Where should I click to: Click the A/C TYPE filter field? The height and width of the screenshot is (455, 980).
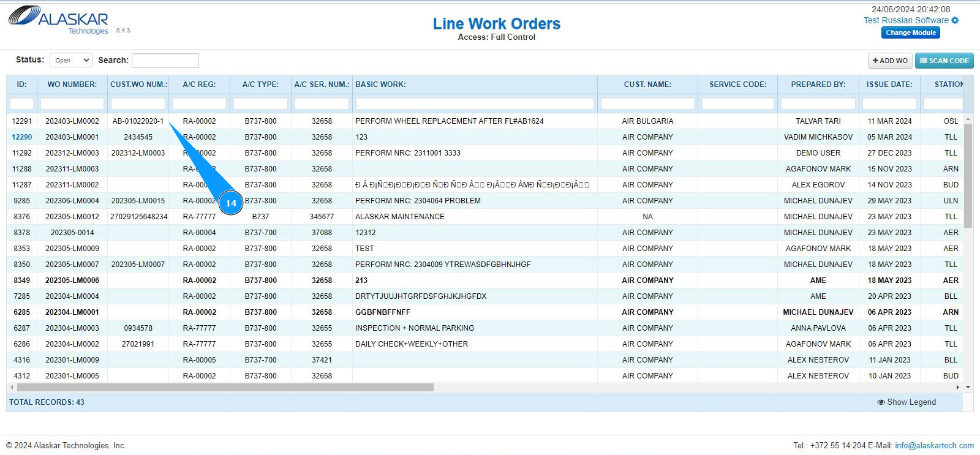pyautogui.click(x=261, y=103)
